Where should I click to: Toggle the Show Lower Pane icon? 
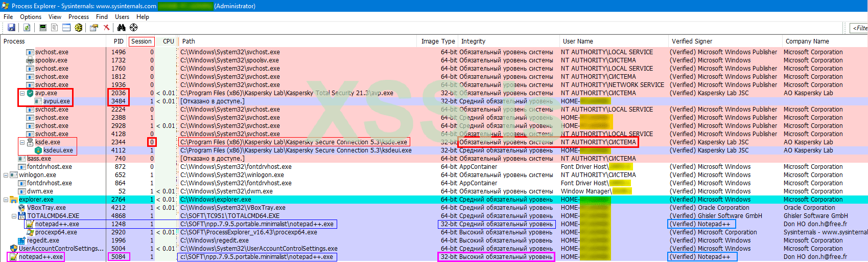[66, 28]
